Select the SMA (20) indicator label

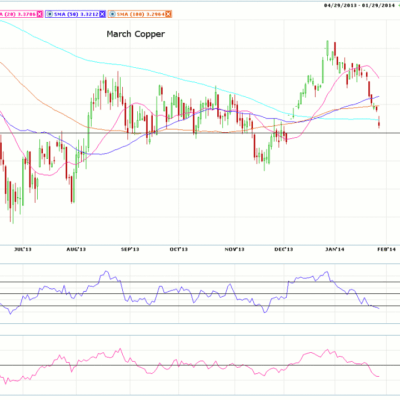(x=18, y=14)
